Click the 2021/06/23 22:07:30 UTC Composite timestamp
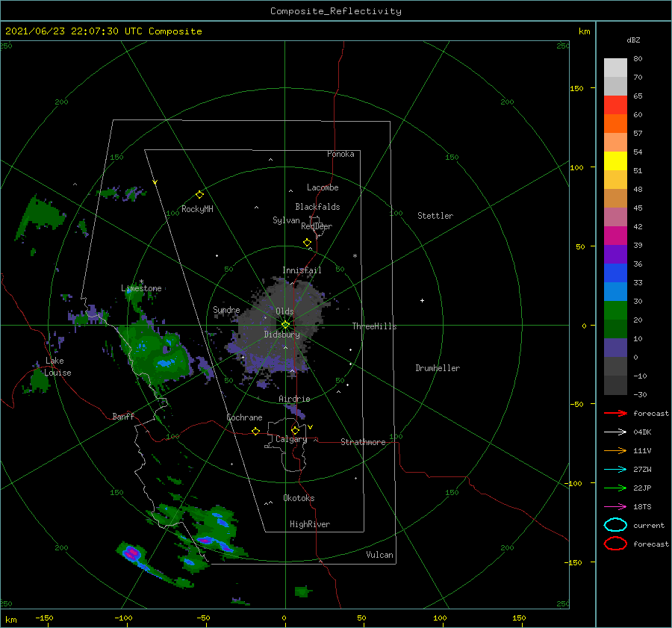 pos(103,31)
